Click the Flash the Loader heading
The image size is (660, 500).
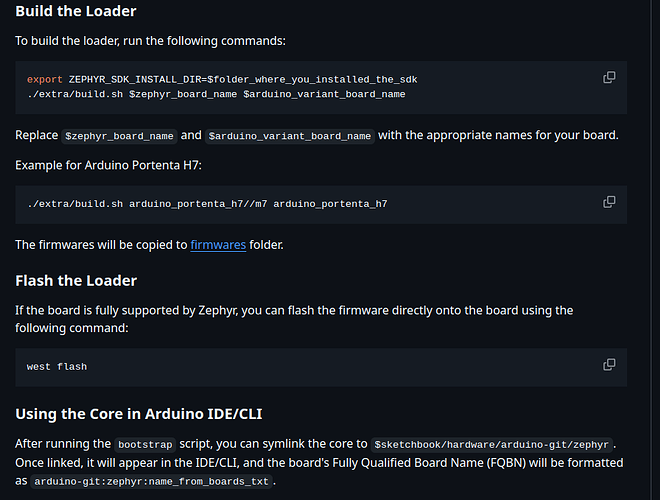tap(76, 281)
